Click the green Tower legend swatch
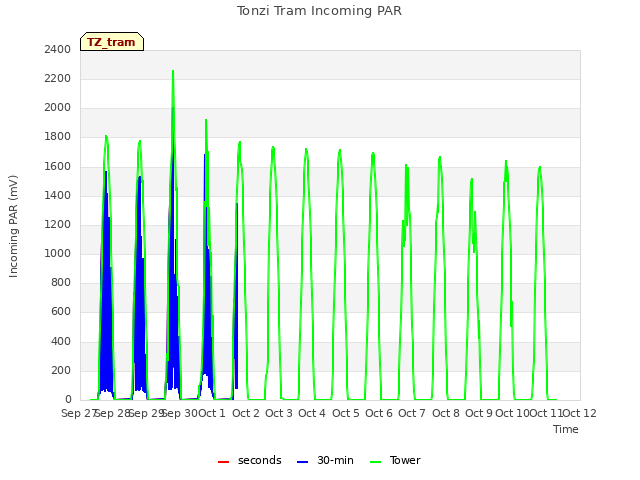The height and width of the screenshot is (480, 640). [x=375, y=462]
